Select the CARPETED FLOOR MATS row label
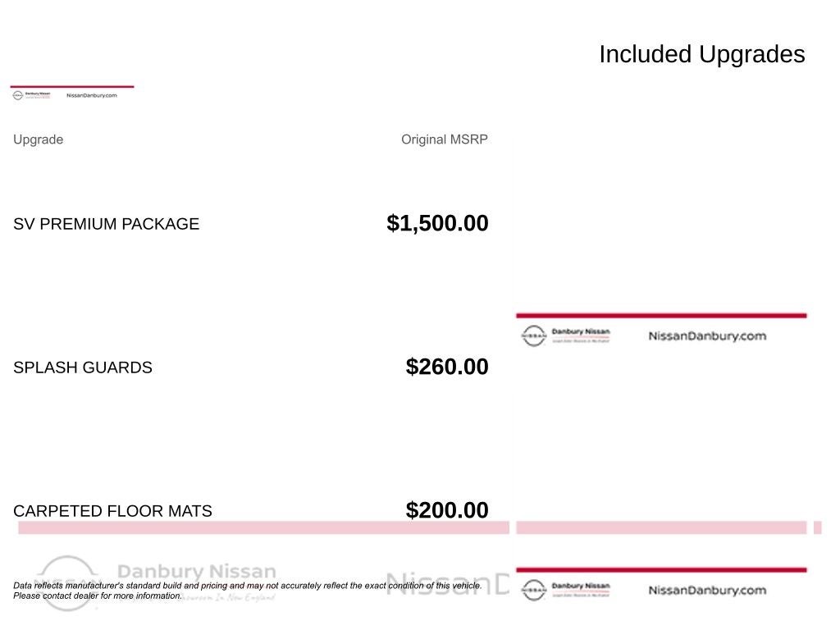Image resolution: width=840 pixels, height=630 pixels. (112, 511)
